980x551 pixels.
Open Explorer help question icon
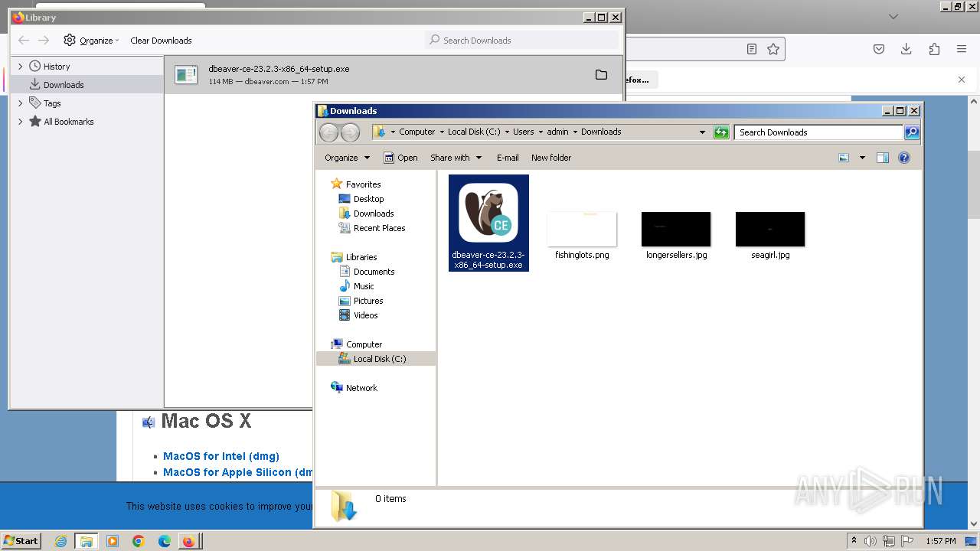coord(904,158)
